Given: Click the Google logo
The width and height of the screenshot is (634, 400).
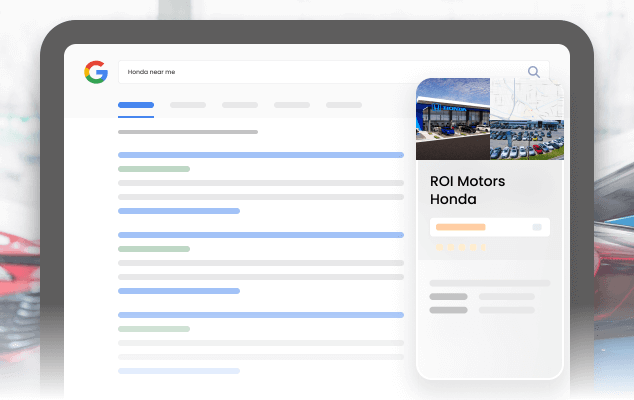Looking at the screenshot, I should 96,72.
